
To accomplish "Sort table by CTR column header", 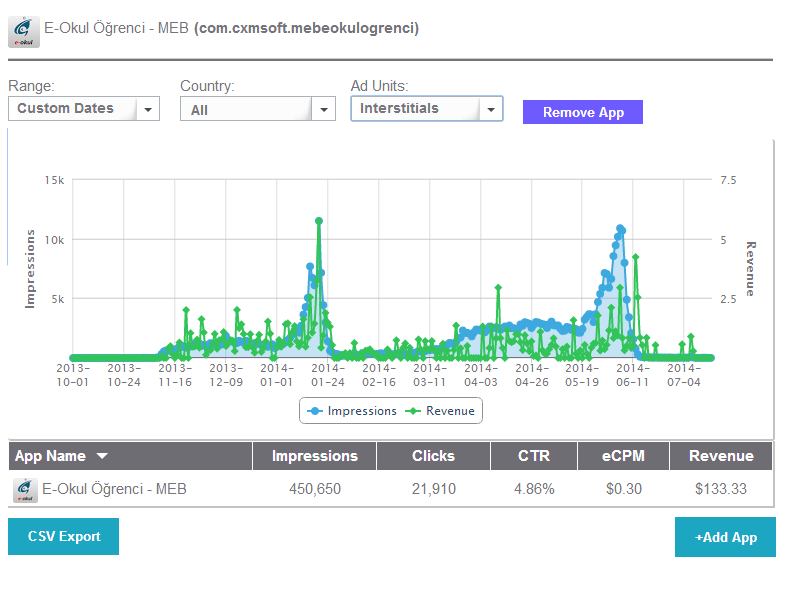I will tap(533, 456).
